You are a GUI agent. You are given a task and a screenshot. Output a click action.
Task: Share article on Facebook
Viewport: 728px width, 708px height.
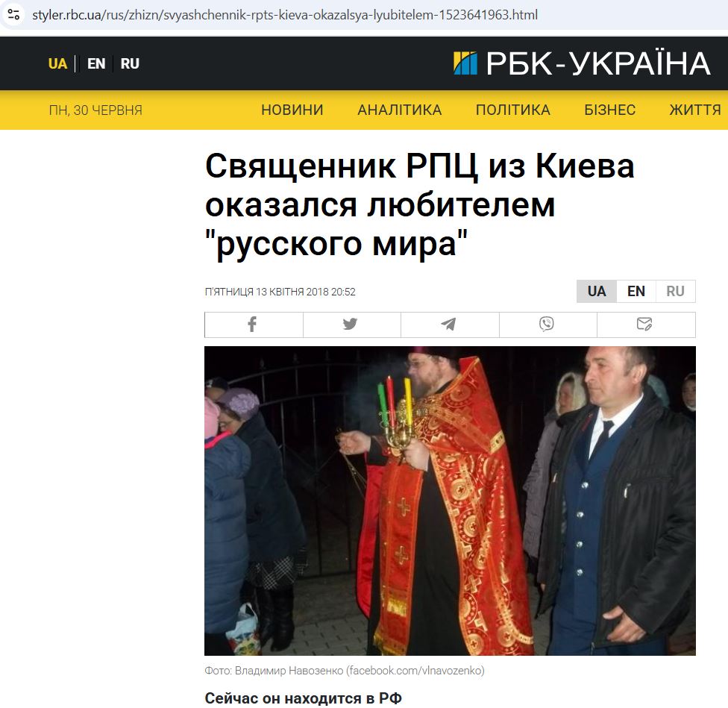[x=254, y=325]
